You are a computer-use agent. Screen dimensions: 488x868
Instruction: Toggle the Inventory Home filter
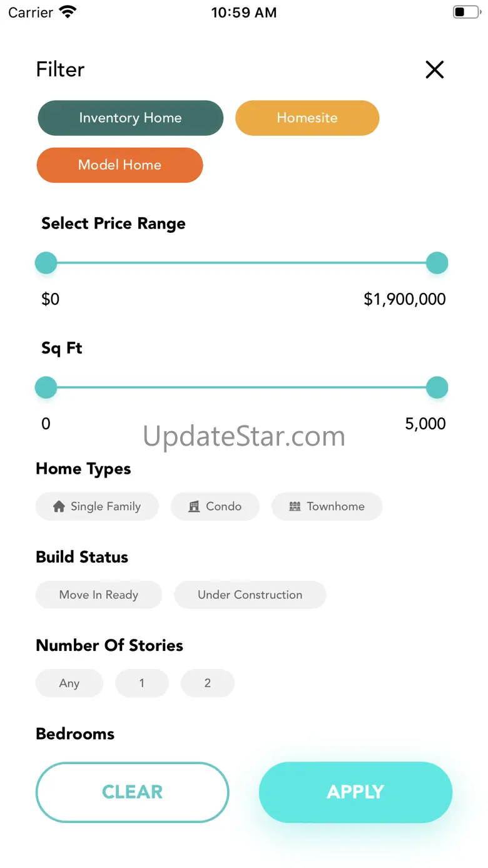130,118
